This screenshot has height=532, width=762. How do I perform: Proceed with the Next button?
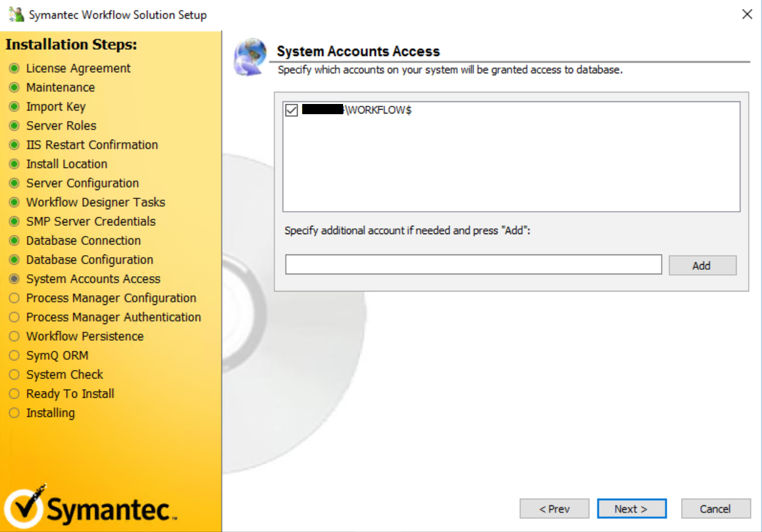coord(631,508)
